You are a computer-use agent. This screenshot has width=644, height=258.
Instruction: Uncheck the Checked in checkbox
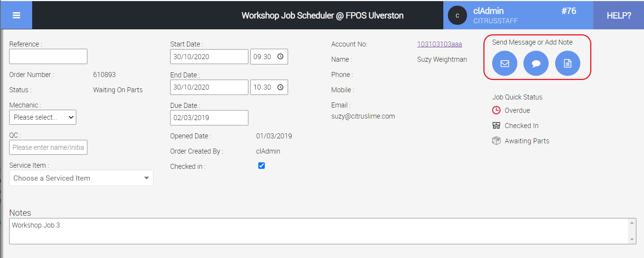coord(261,166)
